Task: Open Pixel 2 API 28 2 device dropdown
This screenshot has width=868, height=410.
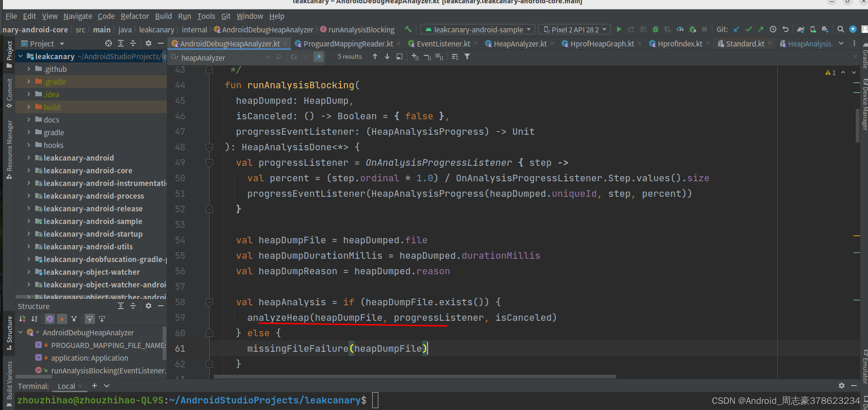Action: coord(574,30)
